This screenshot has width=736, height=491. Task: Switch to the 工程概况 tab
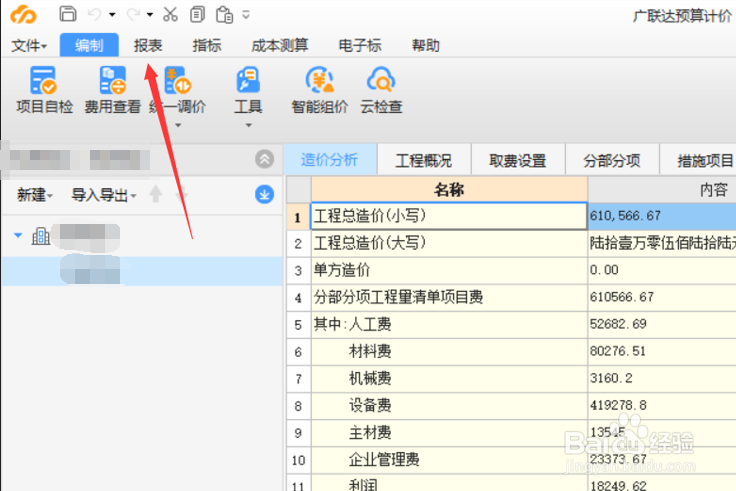(424, 161)
